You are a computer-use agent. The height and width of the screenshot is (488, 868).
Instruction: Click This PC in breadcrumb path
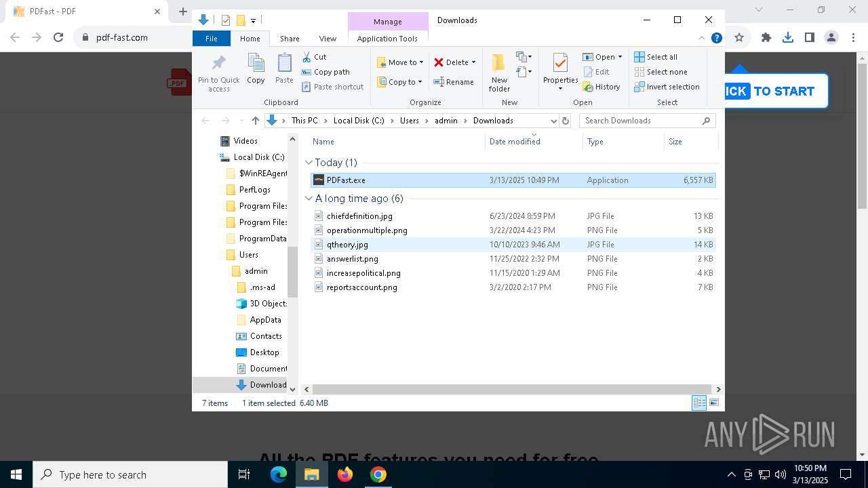tap(304, 121)
